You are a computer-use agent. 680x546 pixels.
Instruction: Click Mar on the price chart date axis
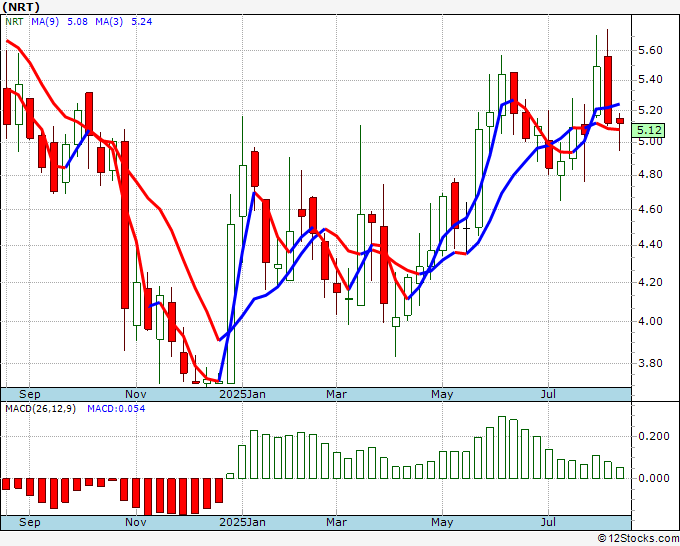coord(337,394)
